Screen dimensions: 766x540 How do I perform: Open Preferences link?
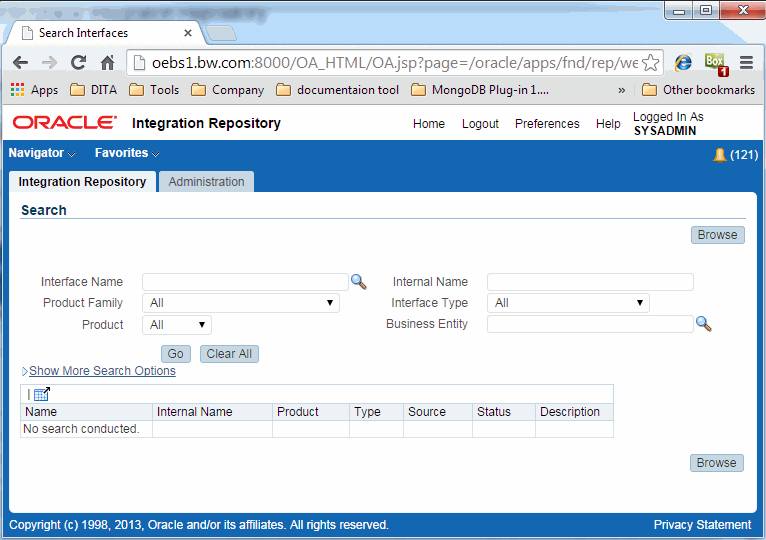pos(547,124)
